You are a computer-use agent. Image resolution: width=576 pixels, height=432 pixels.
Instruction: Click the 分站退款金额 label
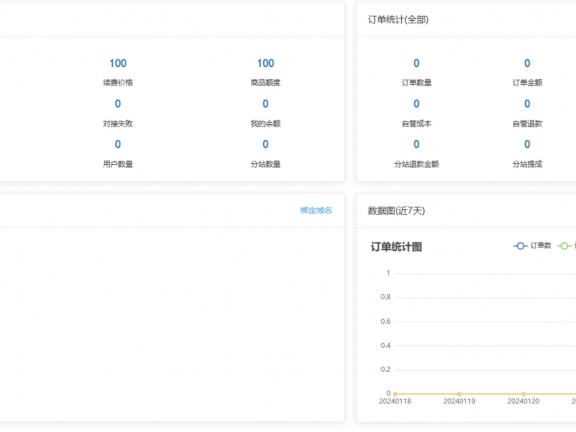click(x=417, y=164)
